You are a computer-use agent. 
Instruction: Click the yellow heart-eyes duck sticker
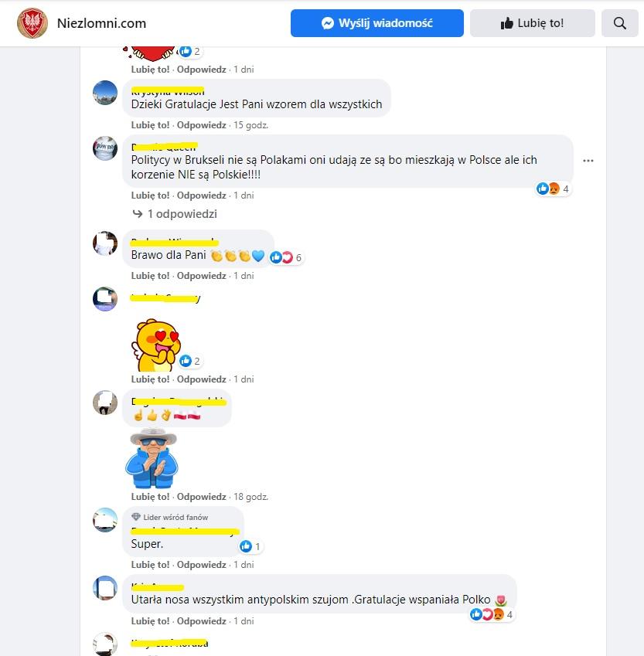pos(155,345)
